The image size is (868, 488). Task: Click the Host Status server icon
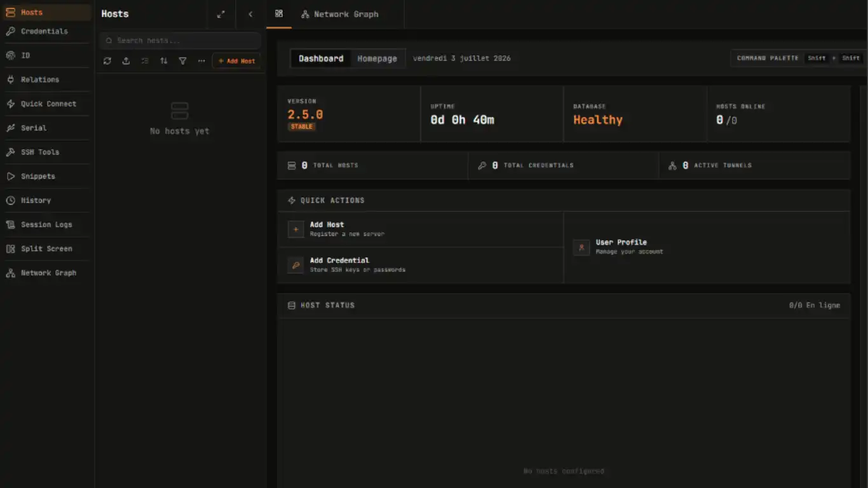tap(292, 306)
